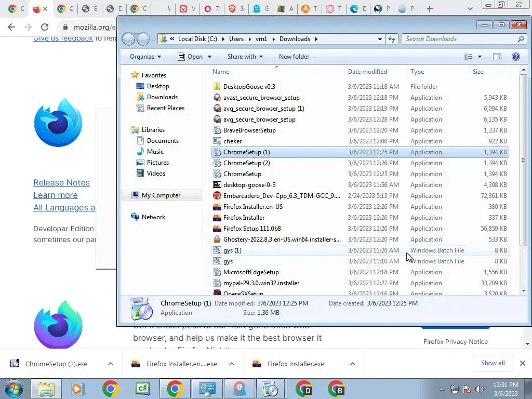The width and height of the screenshot is (532, 399).
Task: Expand Firefox Installer.exe download options chevron
Action: [353, 364]
